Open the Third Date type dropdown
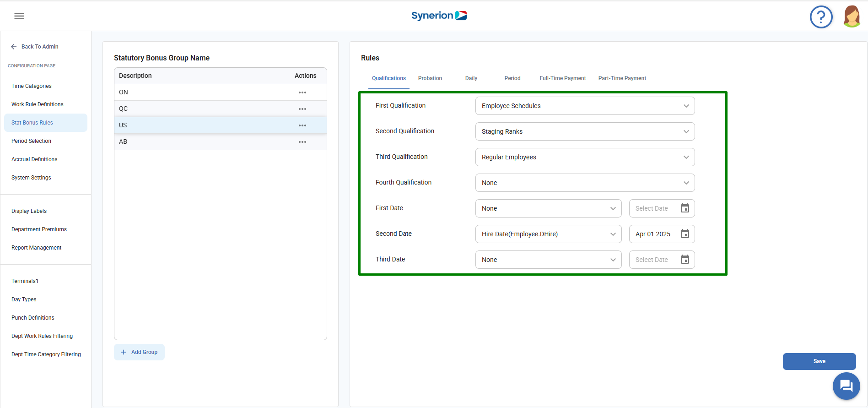The width and height of the screenshot is (868, 408). point(549,260)
